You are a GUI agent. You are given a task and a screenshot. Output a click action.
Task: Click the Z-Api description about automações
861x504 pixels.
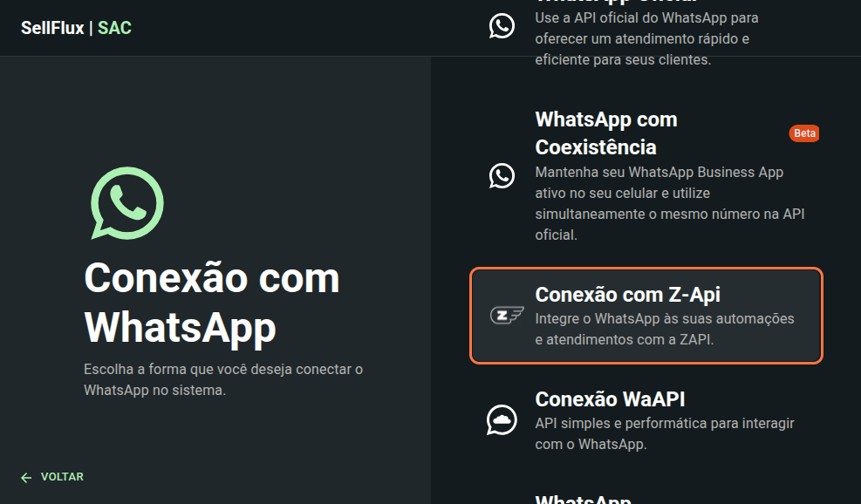pyautogui.click(x=665, y=329)
